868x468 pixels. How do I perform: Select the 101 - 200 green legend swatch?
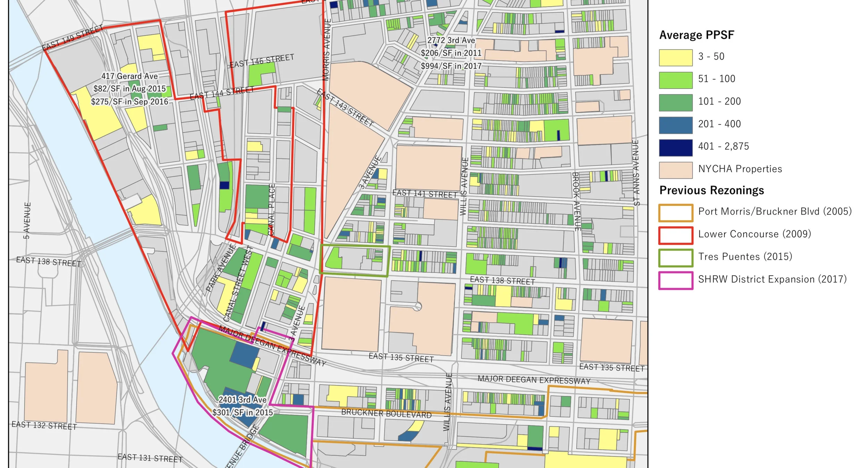pos(675,102)
